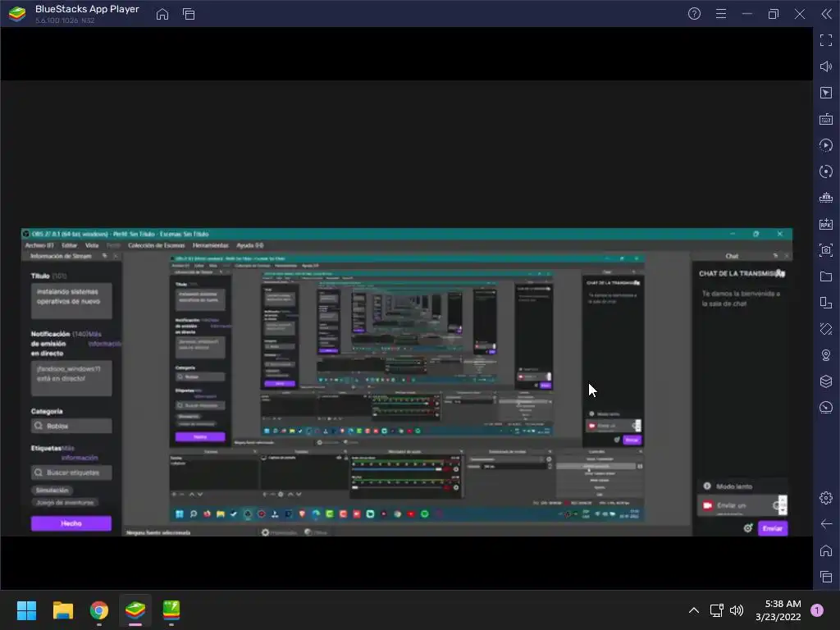Click the Rotate screen device icon

[826, 303]
